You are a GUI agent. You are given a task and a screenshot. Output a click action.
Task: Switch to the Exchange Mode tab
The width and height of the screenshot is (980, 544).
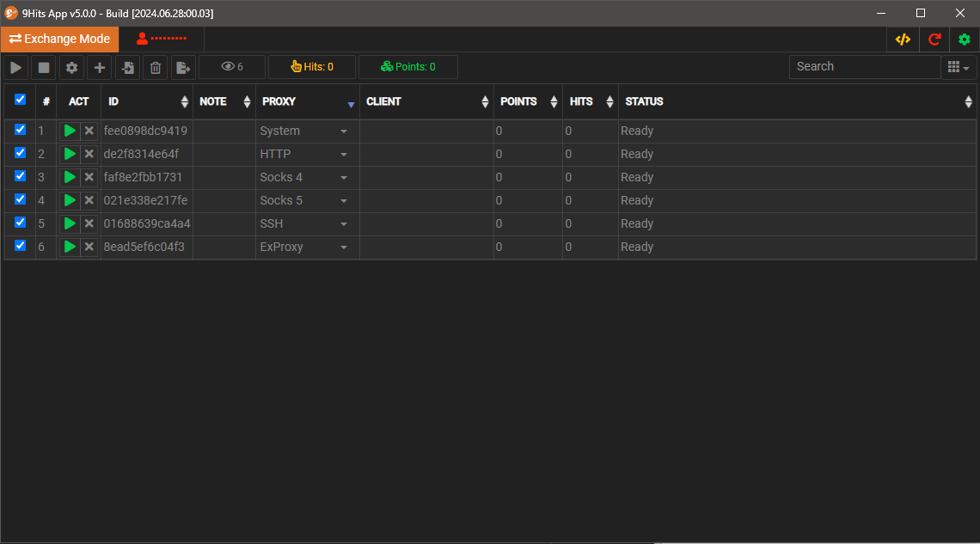coord(60,40)
